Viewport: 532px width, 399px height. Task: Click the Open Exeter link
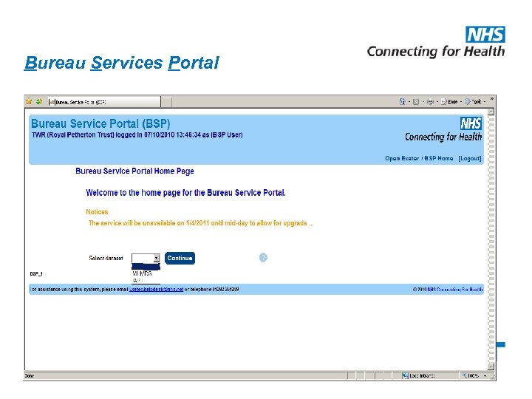pyautogui.click(x=402, y=158)
